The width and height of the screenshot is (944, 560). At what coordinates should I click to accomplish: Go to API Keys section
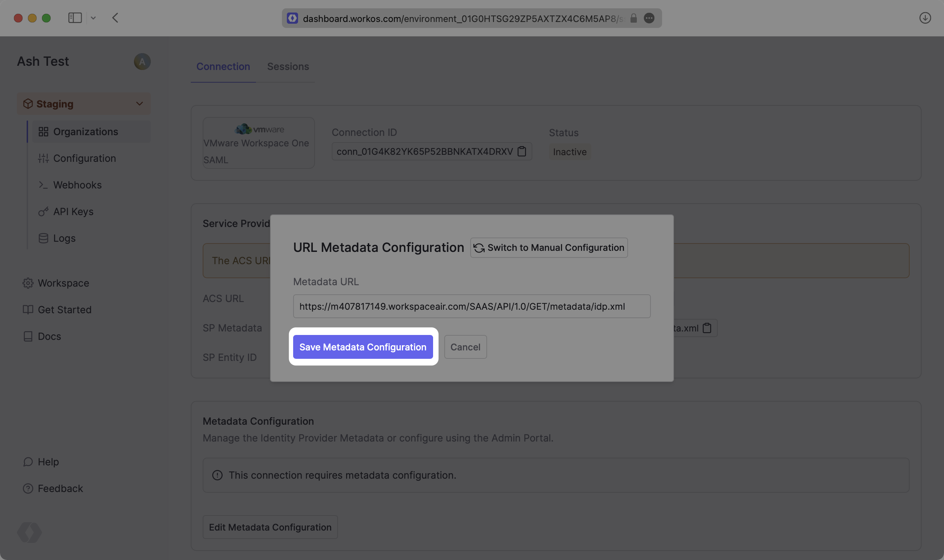tap(73, 211)
